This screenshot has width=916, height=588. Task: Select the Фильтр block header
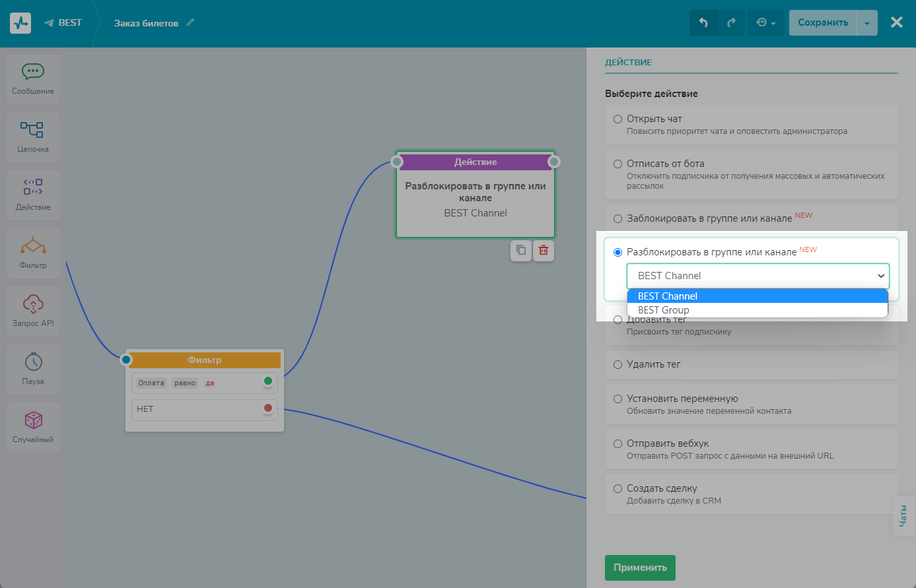205,360
